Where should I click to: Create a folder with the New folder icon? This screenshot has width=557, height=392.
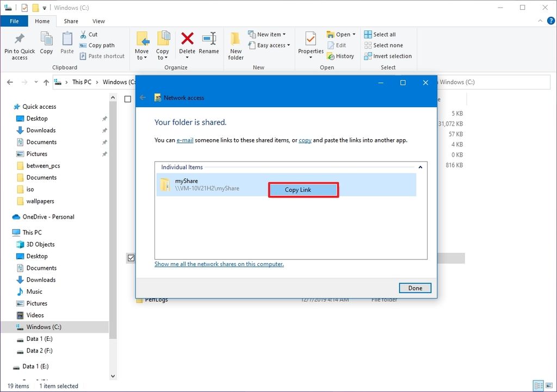click(236, 45)
